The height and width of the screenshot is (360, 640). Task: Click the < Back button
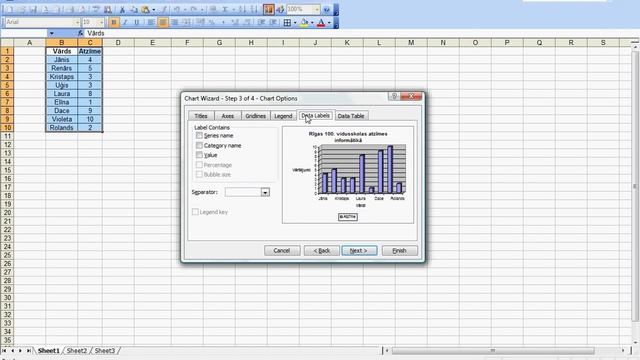pos(322,250)
